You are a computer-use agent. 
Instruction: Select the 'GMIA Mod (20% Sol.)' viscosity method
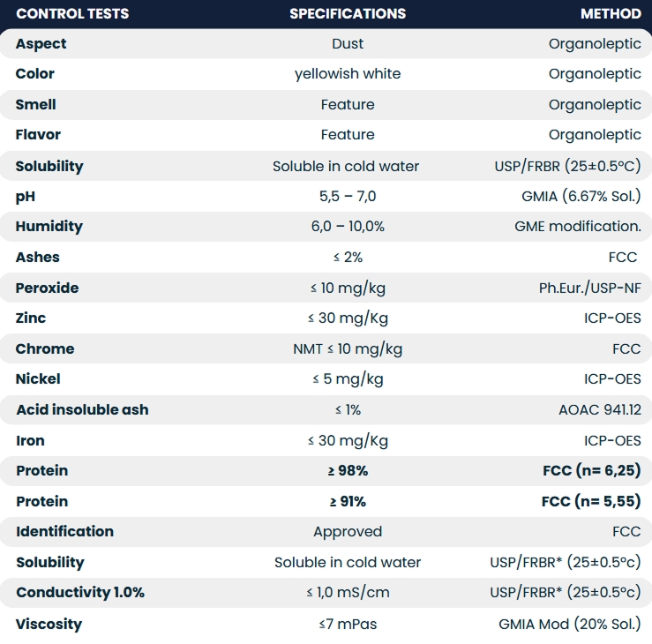click(570, 625)
